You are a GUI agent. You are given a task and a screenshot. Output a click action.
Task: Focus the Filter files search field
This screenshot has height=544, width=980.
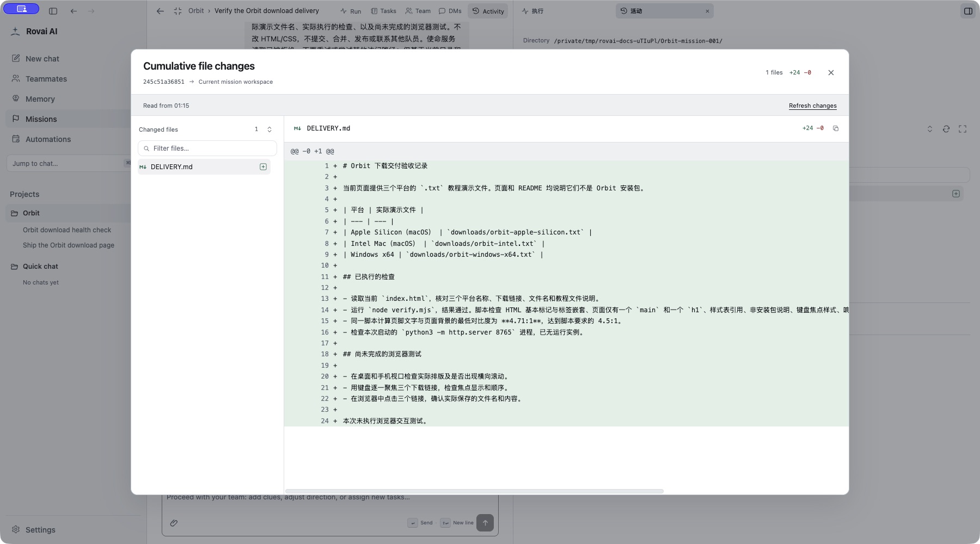coord(207,148)
